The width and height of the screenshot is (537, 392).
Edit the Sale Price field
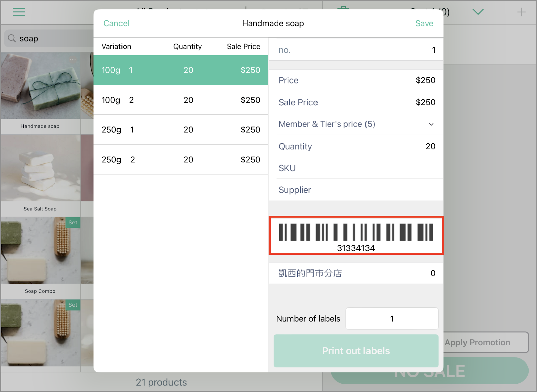pyautogui.click(x=359, y=102)
